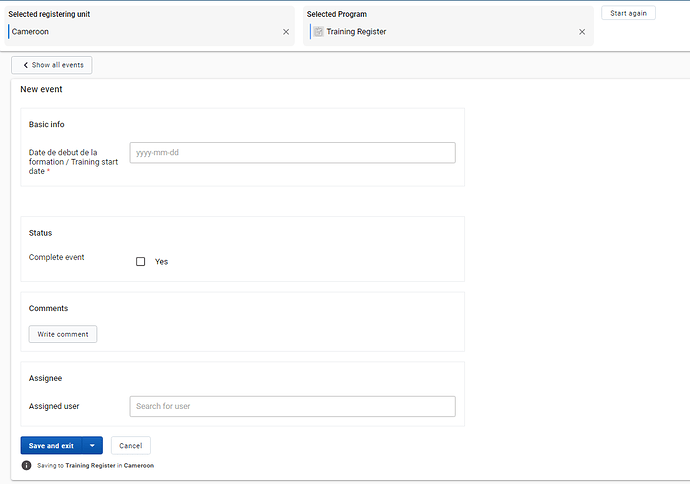Click the Search for user field
The image size is (690, 484).
[x=292, y=406]
